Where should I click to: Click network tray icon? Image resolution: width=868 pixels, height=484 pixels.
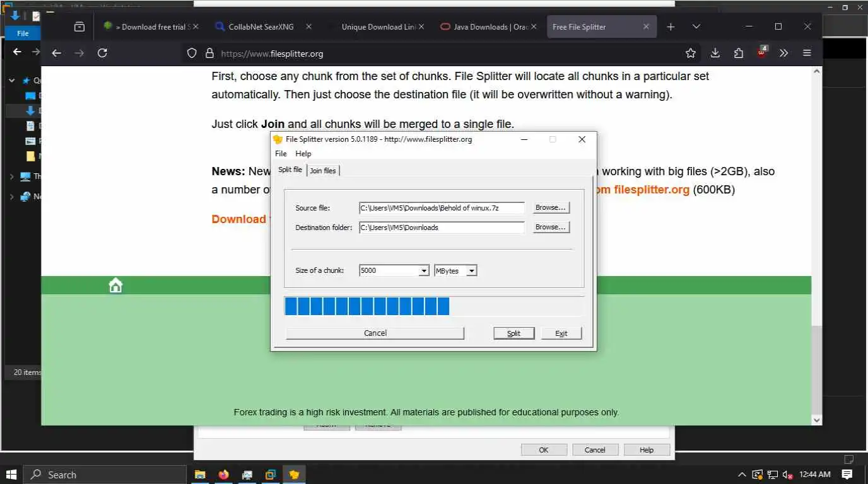point(772,475)
